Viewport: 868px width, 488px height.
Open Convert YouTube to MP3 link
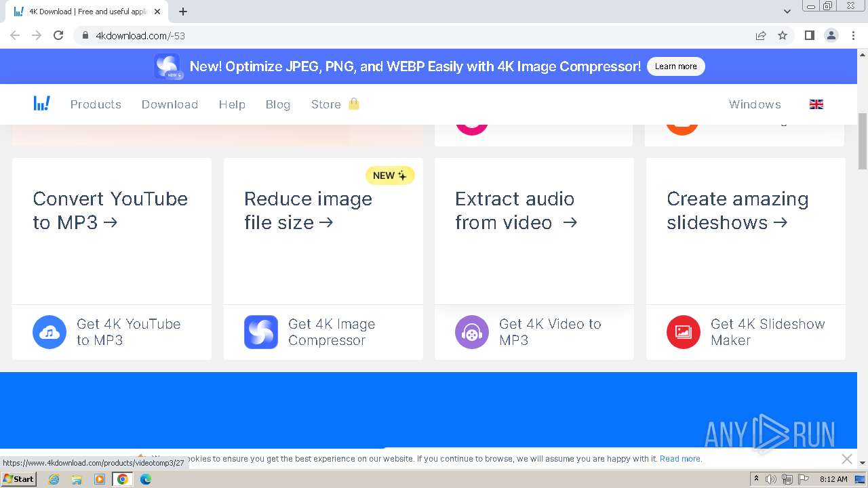coord(111,211)
